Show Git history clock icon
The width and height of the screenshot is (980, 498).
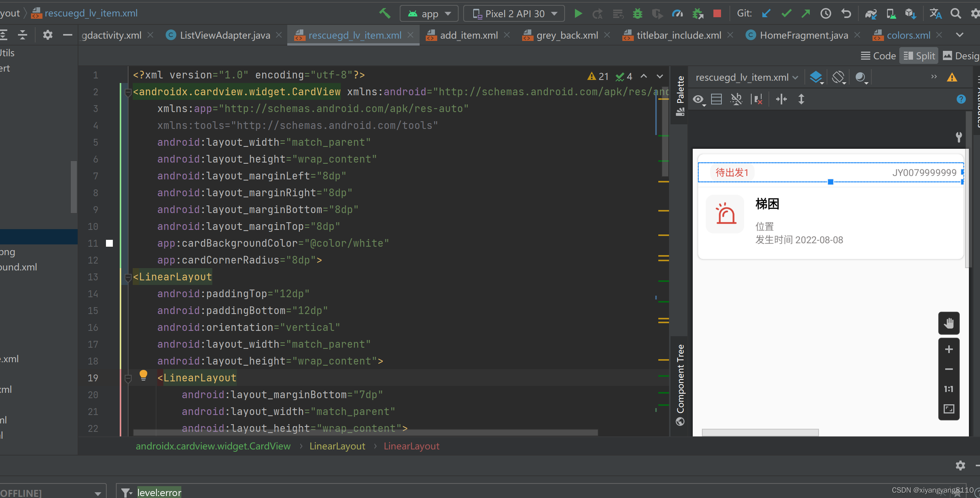point(825,14)
